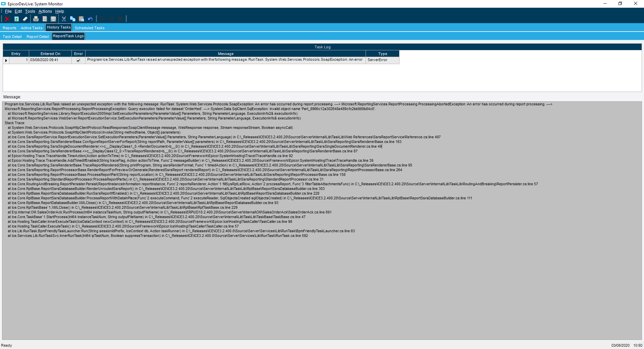Screen dimensions: 644x349
Task: Click the Paste clipboard icon
Action: (81, 19)
